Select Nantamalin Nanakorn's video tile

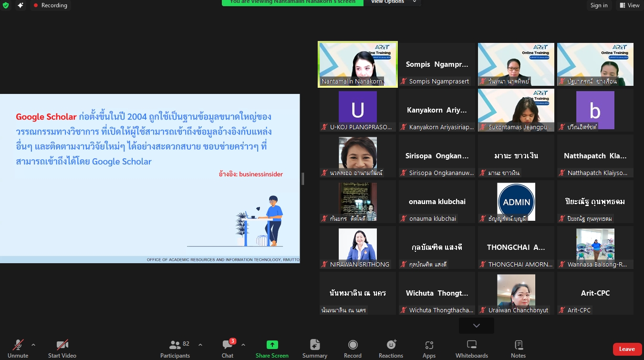tap(358, 64)
